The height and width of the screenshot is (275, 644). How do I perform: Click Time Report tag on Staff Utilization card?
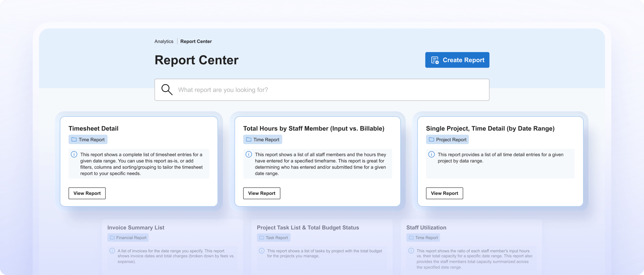tap(423, 238)
